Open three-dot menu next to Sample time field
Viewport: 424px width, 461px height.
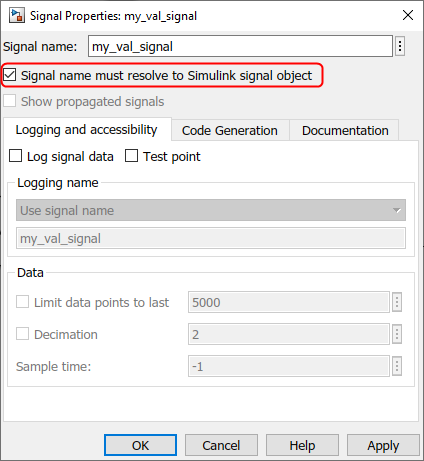[397, 366]
